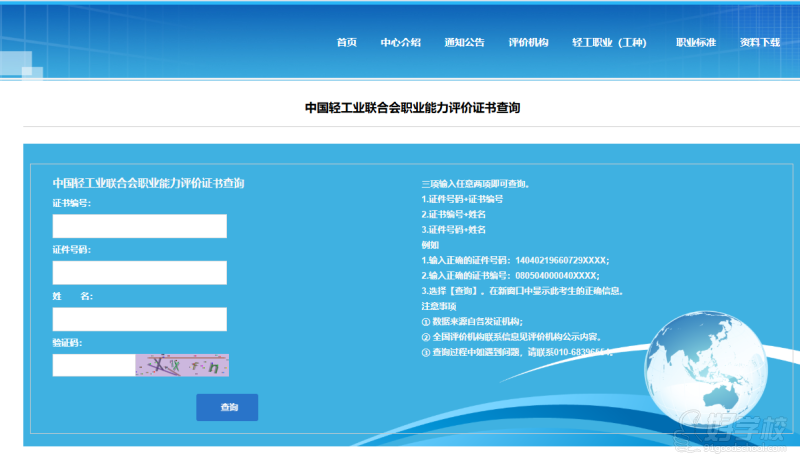Open 轻工职业（工种） menu item

click(x=609, y=42)
